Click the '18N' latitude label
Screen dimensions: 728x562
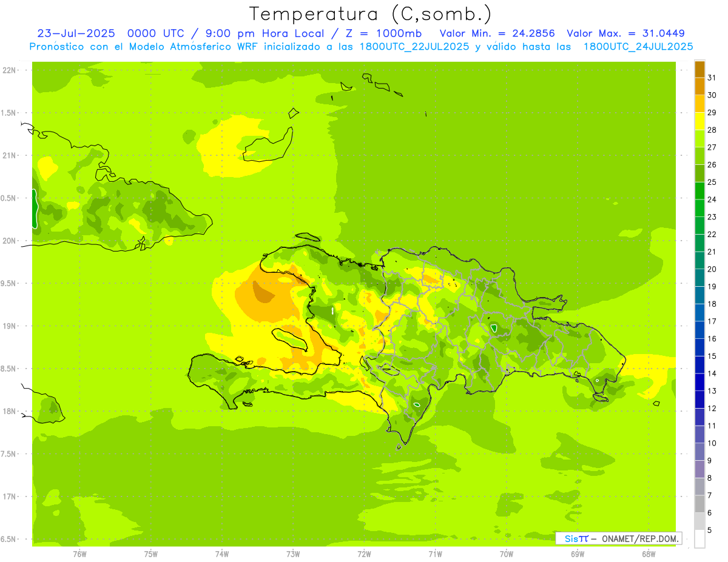pos(10,411)
